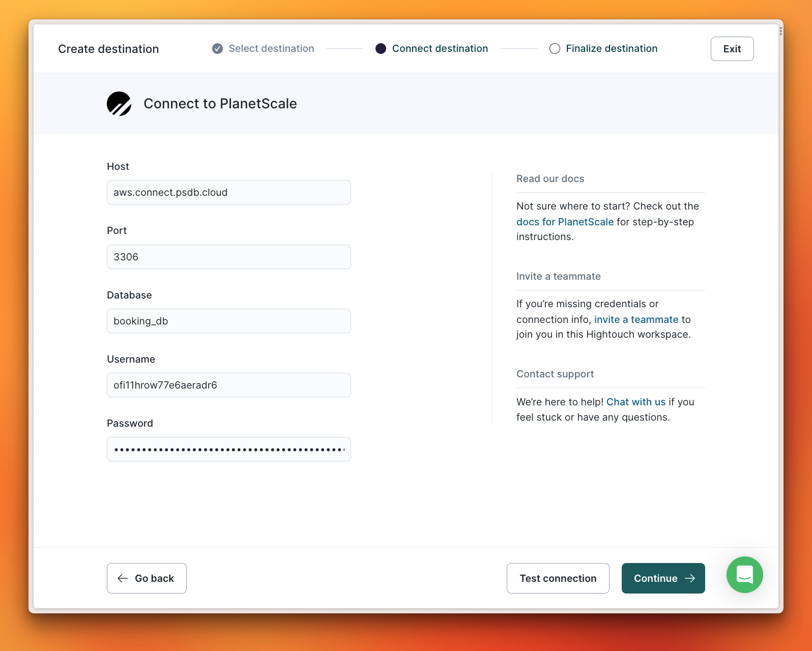812x651 pixels.
Task: Open docs for PlanetScale link
Action: tap(565, 222)
